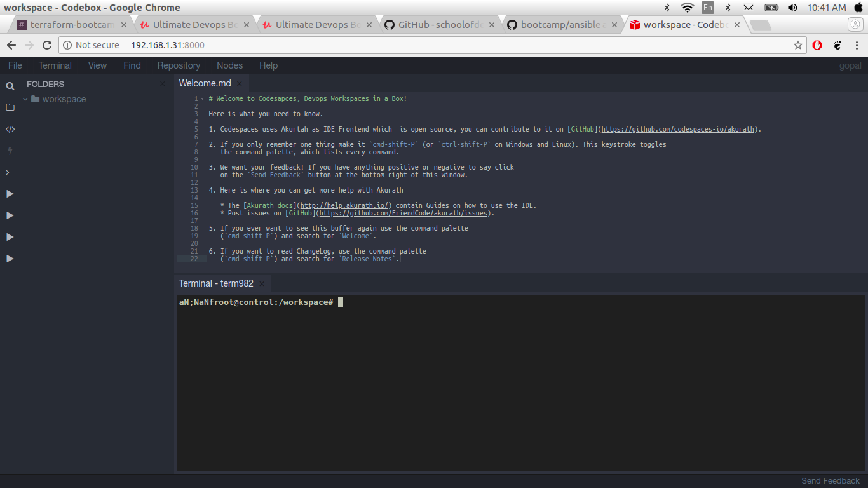Viewport: 868px width, 488px height.
Task: Click the gopal user label
Action: coord(850,65)
